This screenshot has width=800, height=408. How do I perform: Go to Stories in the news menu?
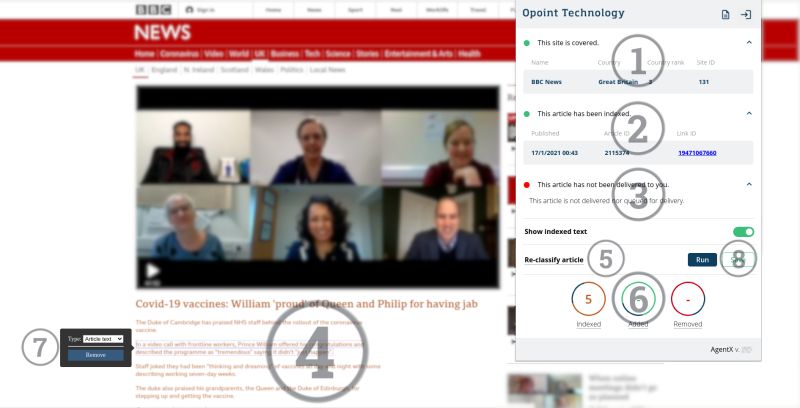[x=368, y=54]
